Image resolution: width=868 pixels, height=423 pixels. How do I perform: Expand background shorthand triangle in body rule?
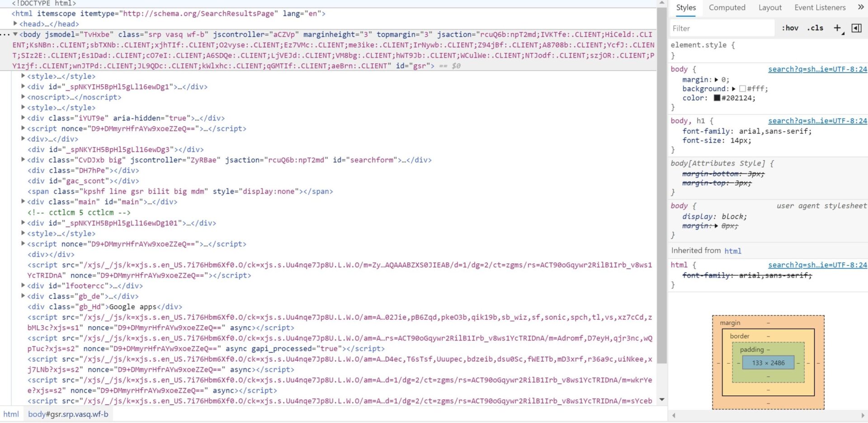(733, 89)
